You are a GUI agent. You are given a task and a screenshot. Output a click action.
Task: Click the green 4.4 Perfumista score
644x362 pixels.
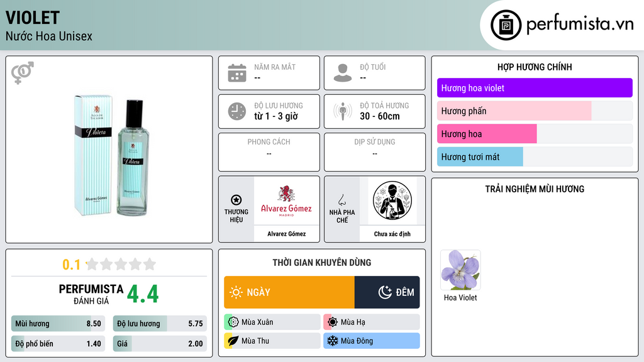pyautogui.click(x=143, y=294)
